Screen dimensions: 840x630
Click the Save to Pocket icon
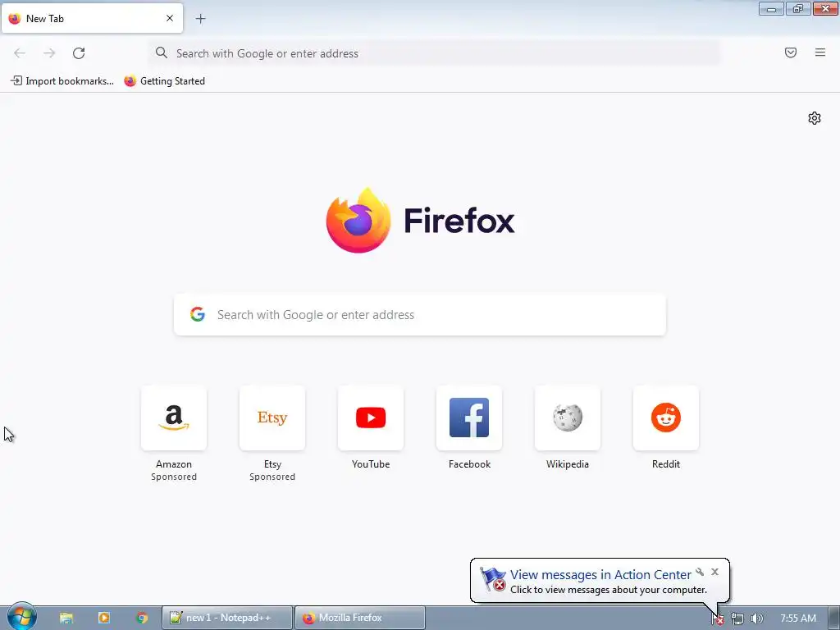coord(791,52)
